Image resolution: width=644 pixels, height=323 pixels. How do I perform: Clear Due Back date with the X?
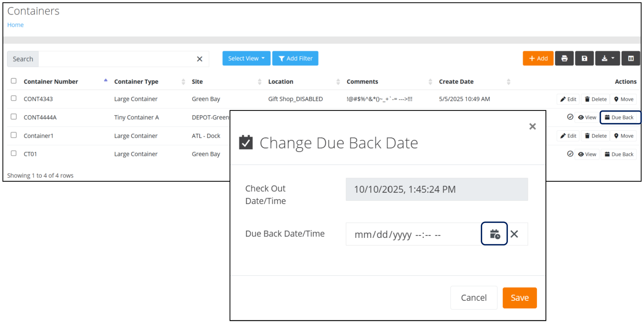point(514,234)
